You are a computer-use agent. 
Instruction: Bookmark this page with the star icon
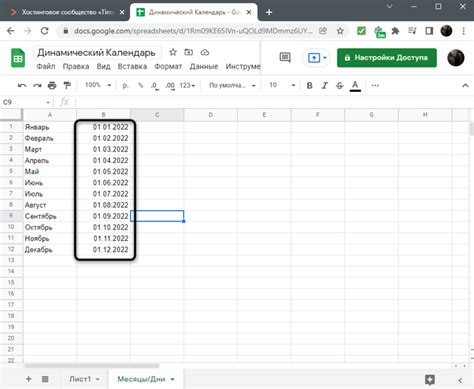click(x=340, y=31)
